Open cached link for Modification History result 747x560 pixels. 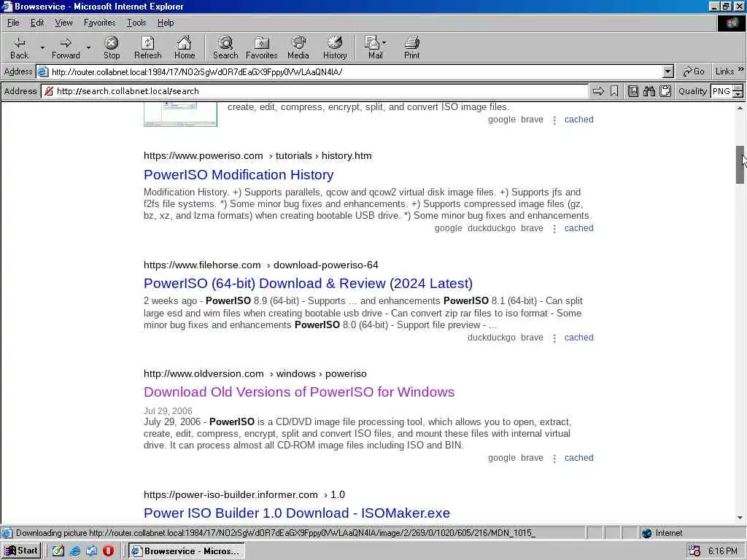pos(578,228)
